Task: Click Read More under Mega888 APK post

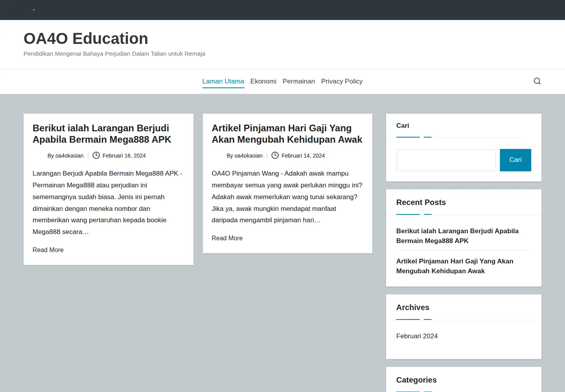Action: 48,250
